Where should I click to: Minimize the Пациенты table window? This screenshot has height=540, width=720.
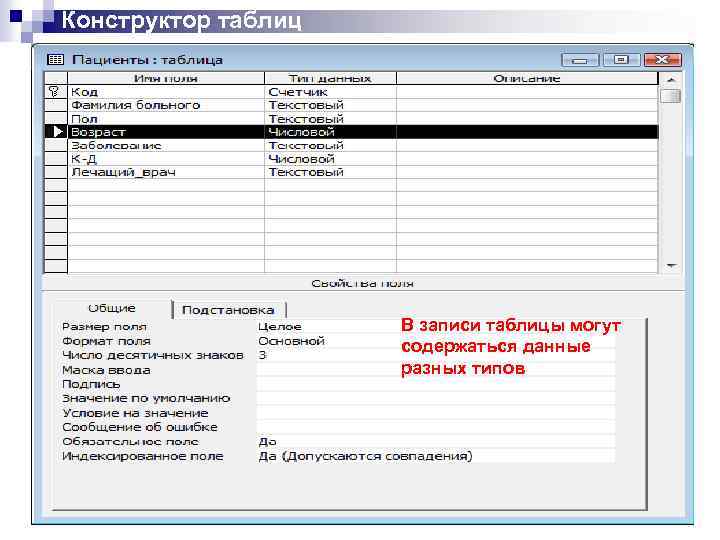pyautogui.click(x=579, y=60)
